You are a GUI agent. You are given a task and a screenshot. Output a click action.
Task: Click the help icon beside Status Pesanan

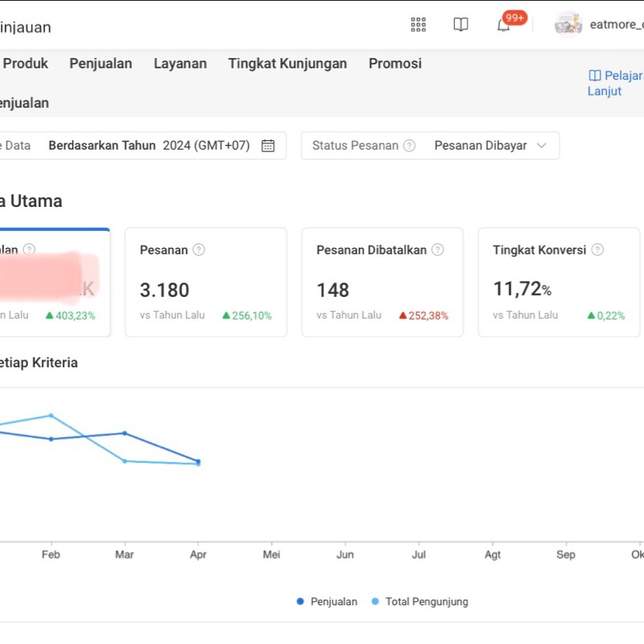point(409,146)
